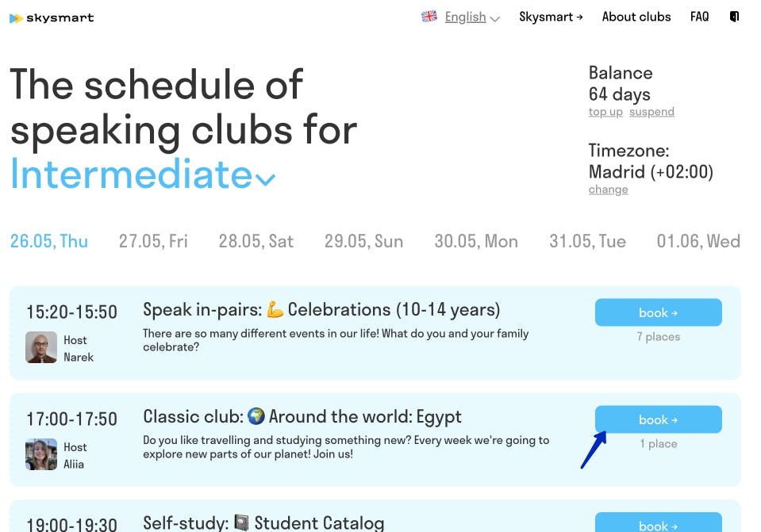The image size is (761, 532).
Task: Go to About clubs page
Action: point(636,17)
